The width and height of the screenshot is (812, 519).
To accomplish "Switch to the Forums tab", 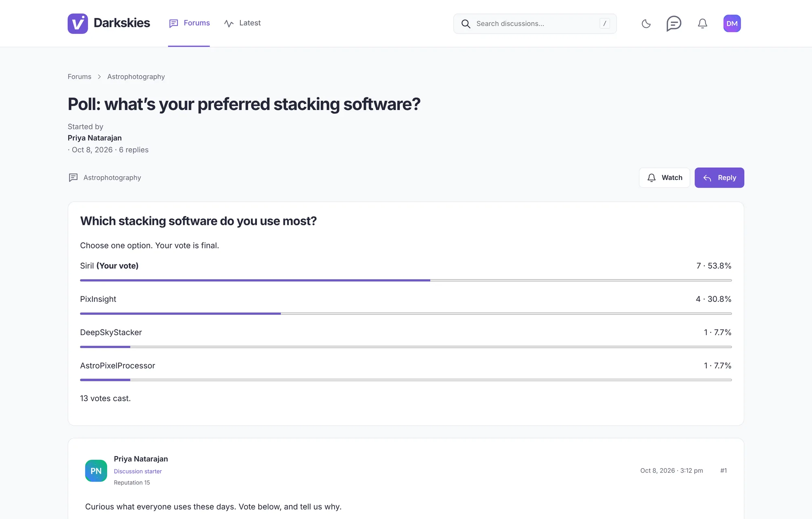I will 189,23.
